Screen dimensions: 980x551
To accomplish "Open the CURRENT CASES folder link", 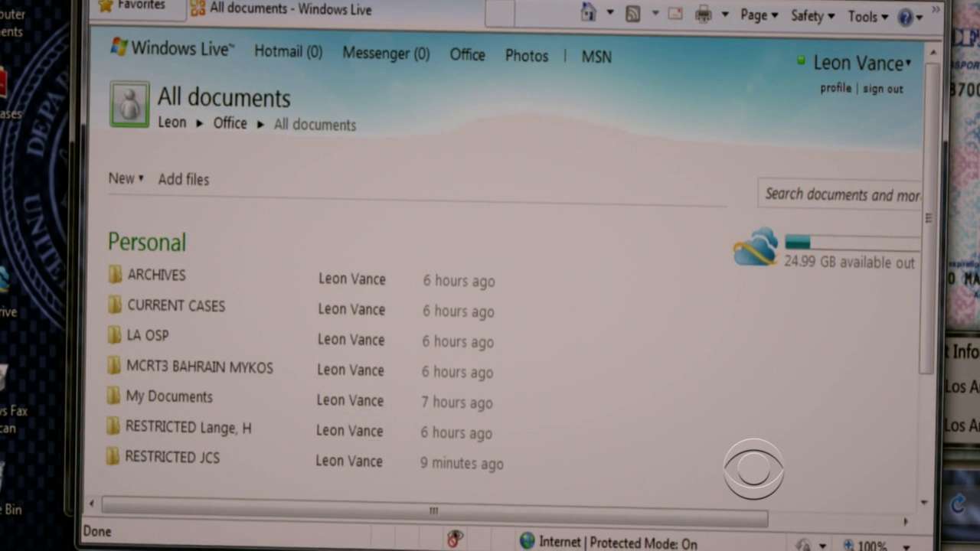I will pos(176,305).
